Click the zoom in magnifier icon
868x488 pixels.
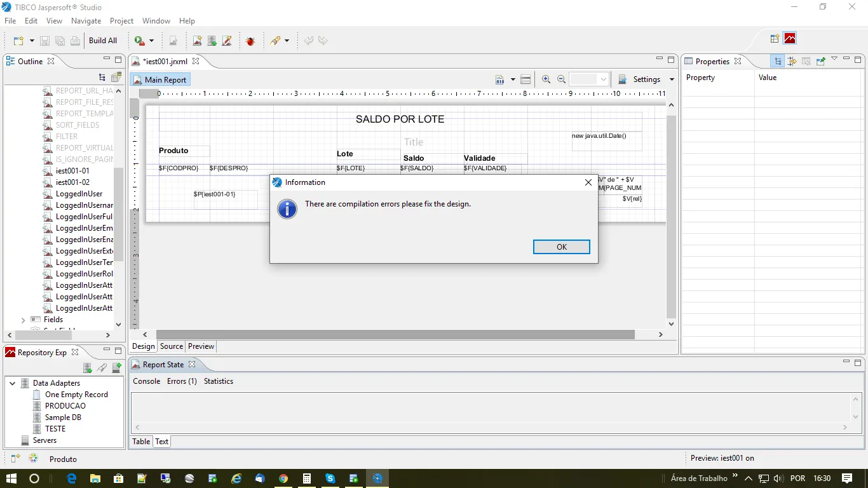[546, 79]
